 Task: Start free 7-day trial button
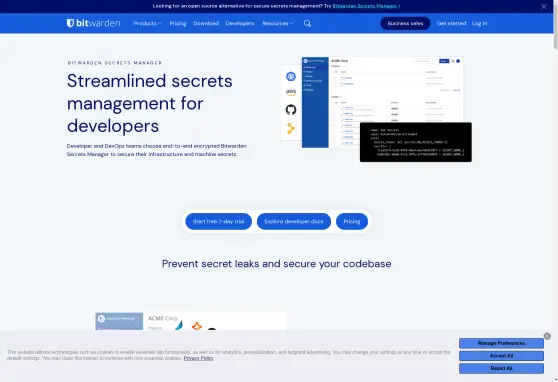[x=219, y=221]
